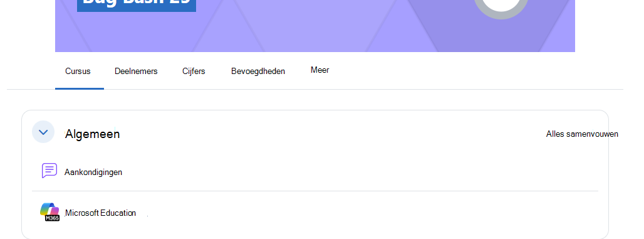Open the Microsoft Education activity link
Viewport: 644px width, 239px height.
coord(101,213)
